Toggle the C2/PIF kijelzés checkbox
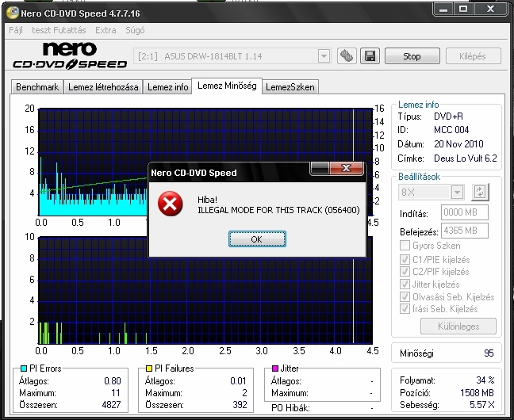Viewport: 514px width, 420px height. (405, 272)
